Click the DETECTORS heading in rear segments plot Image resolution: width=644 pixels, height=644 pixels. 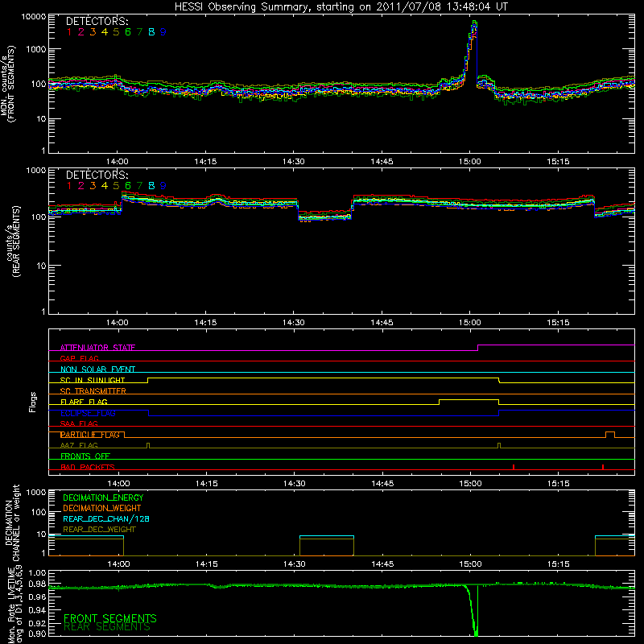[x=97, y=175]
